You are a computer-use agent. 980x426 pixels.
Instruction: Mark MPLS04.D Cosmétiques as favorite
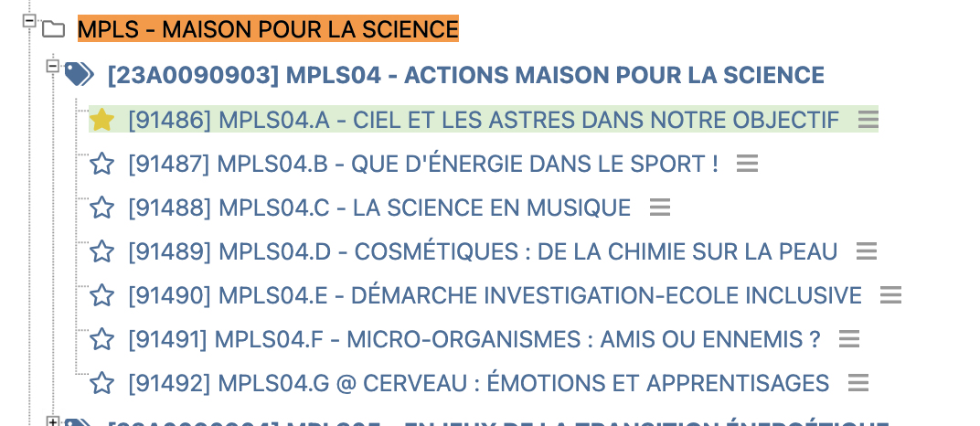pyautogui.click(x=101, y=251)
